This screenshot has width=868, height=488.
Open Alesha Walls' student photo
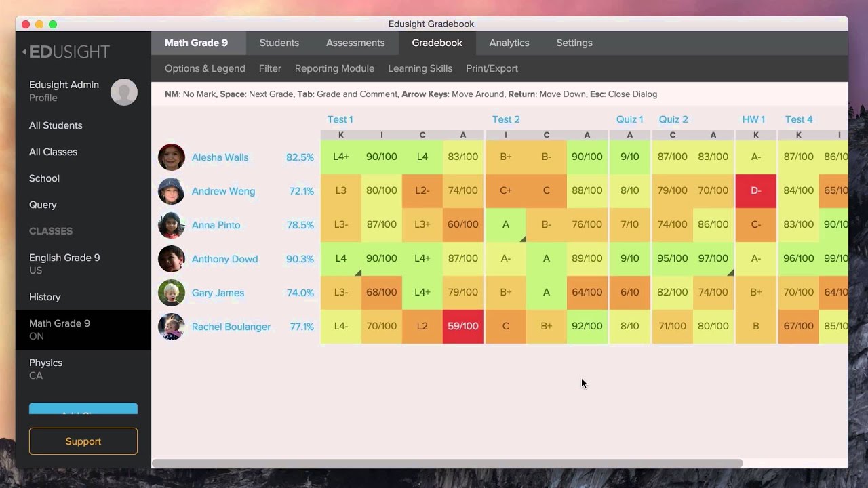click(172, 157)
